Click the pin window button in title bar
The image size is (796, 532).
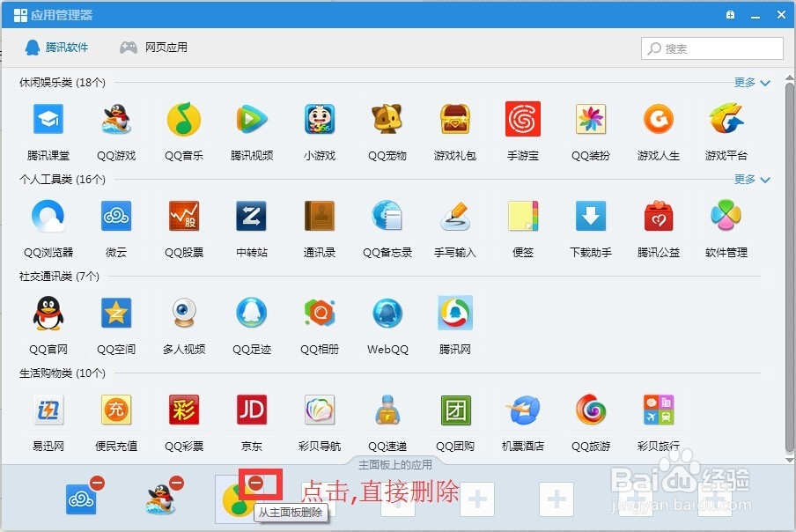click(x=730, y=15)
